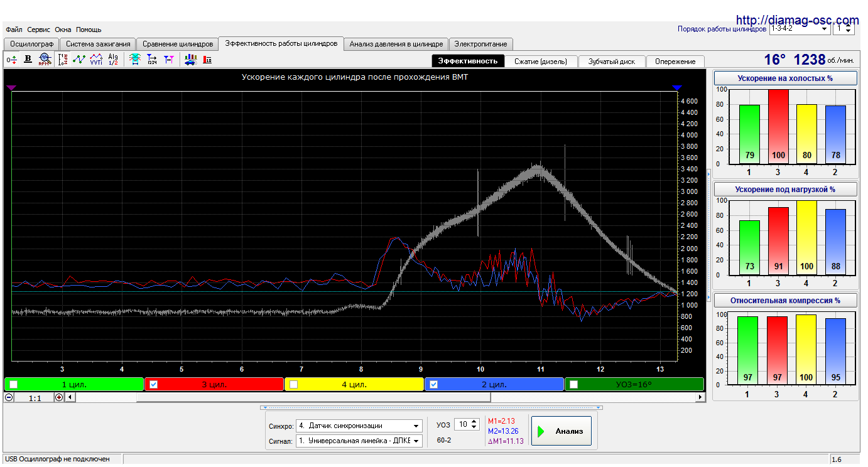The image size is (868, 467).
Task: Switch the Alg 1/2 algorithm icon
Action: (113, 60)
